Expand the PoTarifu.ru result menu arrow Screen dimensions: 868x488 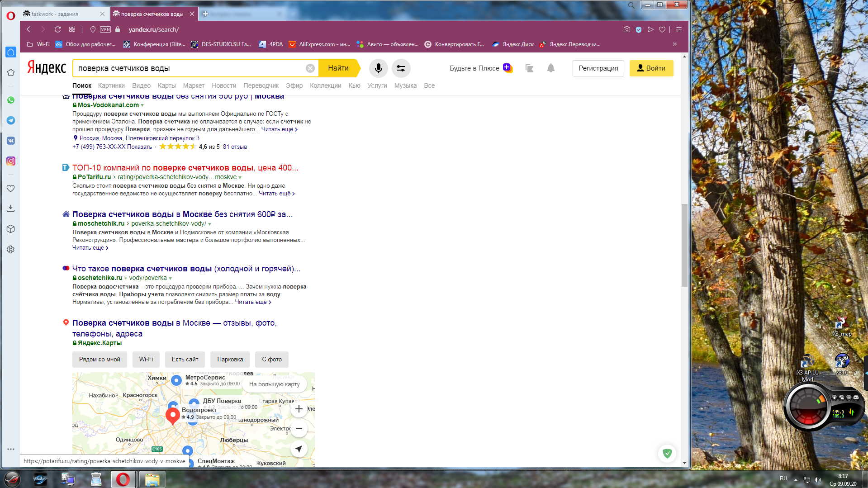[240, 177]
